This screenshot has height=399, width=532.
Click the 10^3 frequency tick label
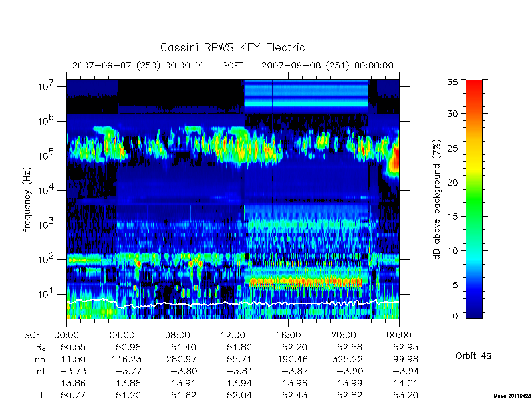pos(47,224)
